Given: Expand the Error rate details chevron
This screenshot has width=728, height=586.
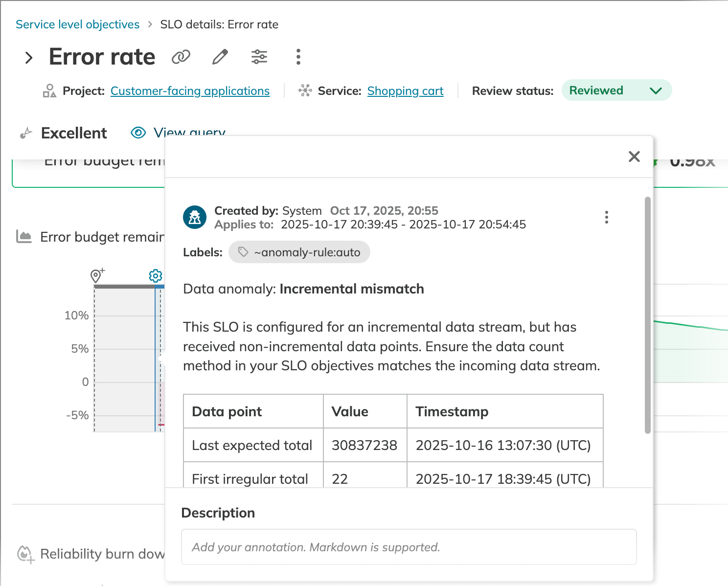Looking at the screenshot, I should click(29, 57).
